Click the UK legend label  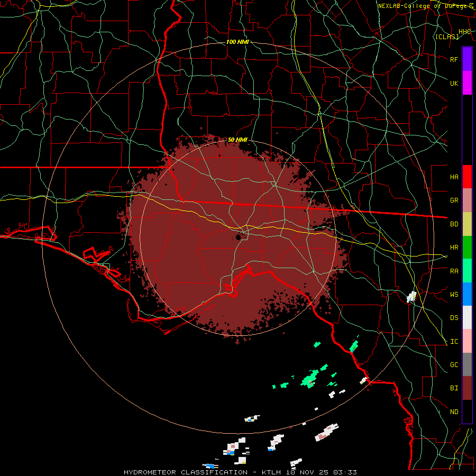tap(454, 83)
